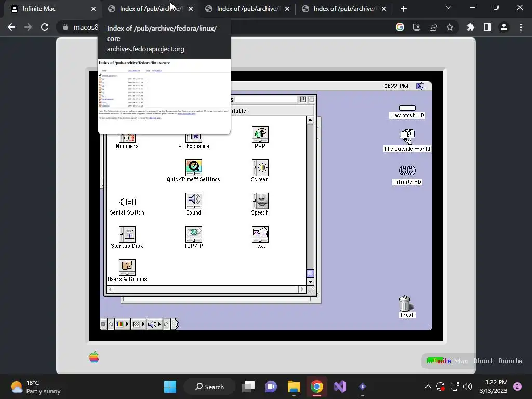The width and height of the screenshot is (532, 399).
Task: Click the Mac menu bar clock
Action: click(396, 86)
